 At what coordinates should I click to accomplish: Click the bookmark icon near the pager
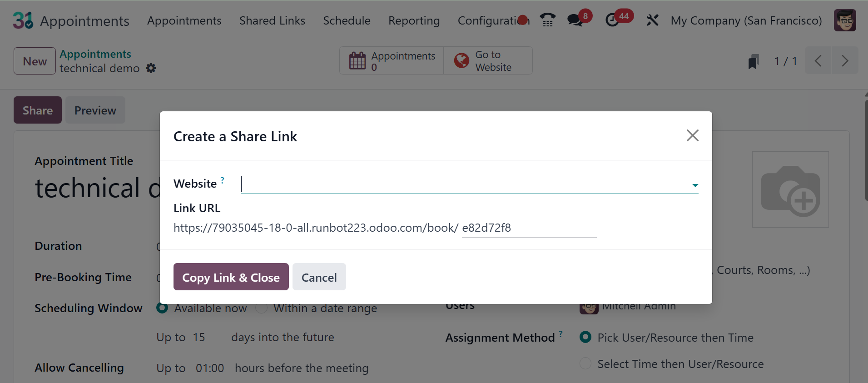tap(754, 61)
